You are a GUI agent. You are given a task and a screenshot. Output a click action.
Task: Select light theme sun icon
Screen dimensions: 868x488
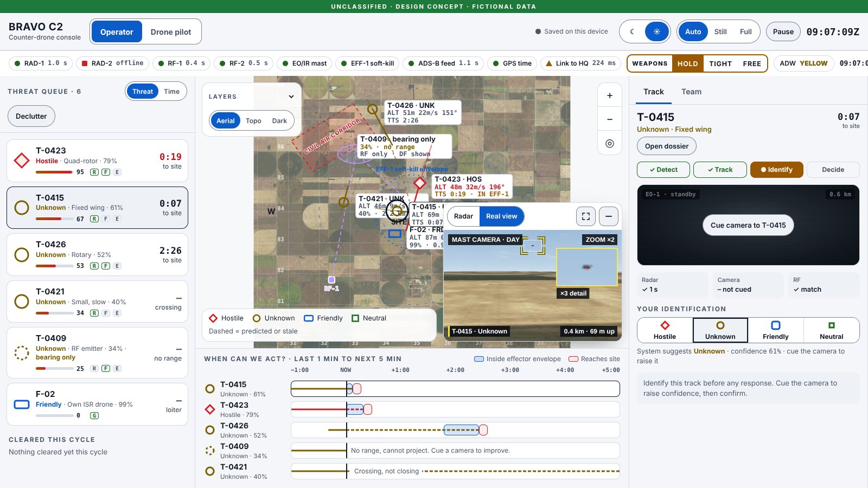tap(656, 32)
